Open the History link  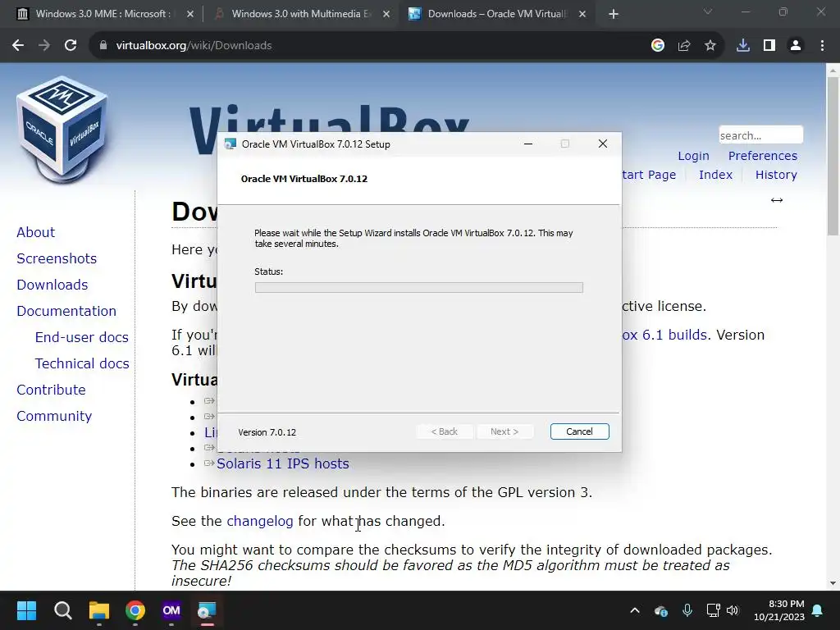776,175
